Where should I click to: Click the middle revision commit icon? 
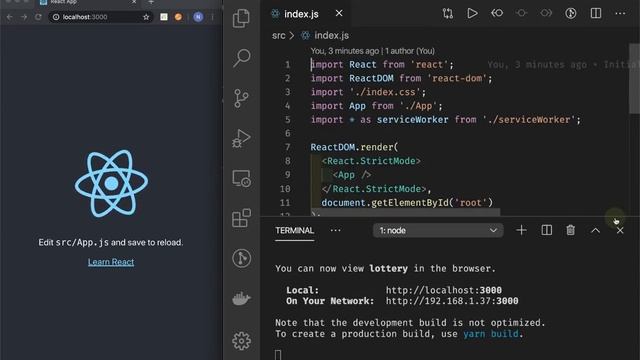(521, 13)
